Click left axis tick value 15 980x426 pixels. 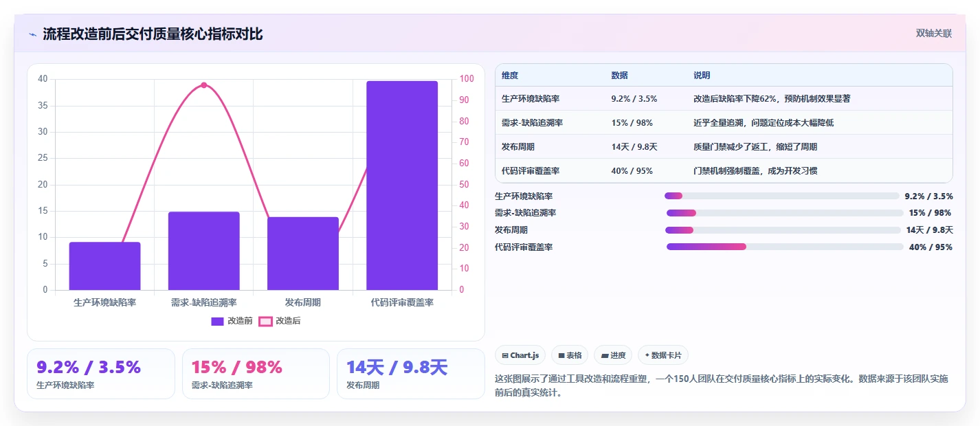coord(43,211)
